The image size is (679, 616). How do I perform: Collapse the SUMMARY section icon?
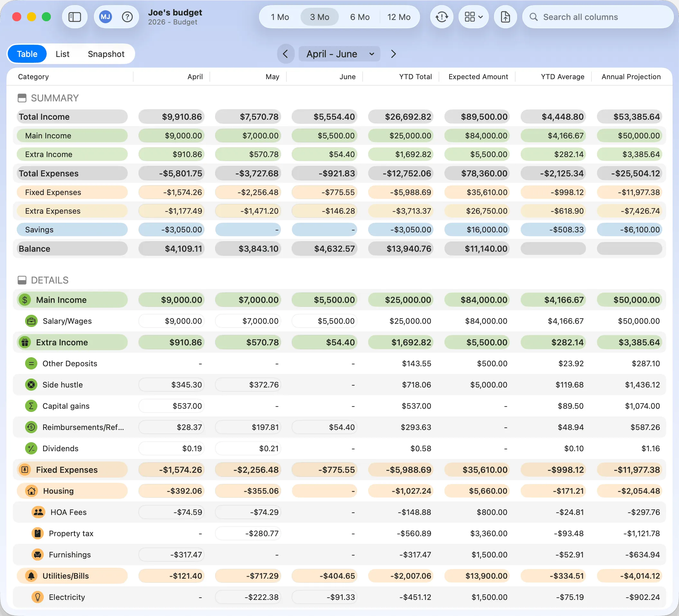(x=22, y=98)
